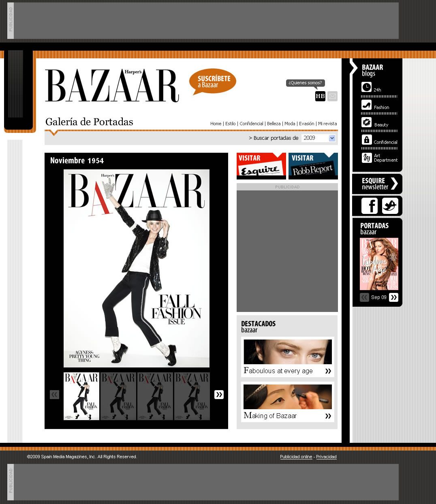
Task: Open the Art Department blog icon
Action: (x=366, y=158)
